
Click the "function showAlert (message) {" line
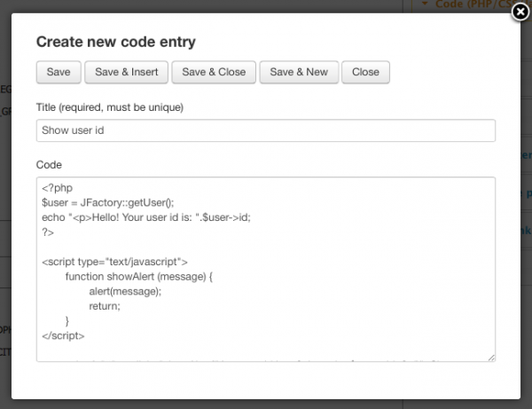[139, 277]
